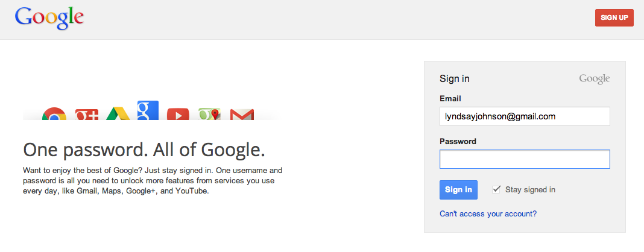Click the Sign in heading text
The image size is (644, 252).
click(x=454, y=78)
